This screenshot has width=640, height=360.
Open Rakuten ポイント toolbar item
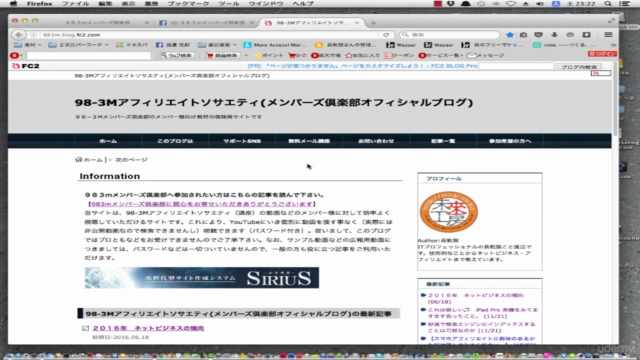(269, 55)
